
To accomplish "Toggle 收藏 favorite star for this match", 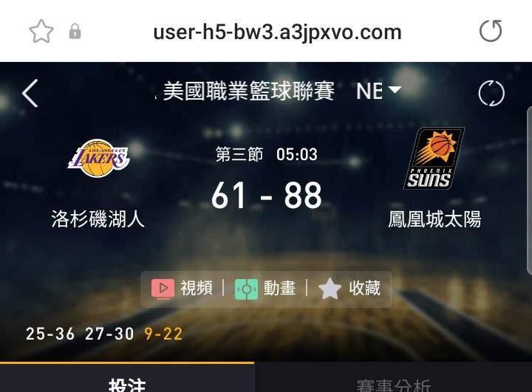I will click(330, 289).
